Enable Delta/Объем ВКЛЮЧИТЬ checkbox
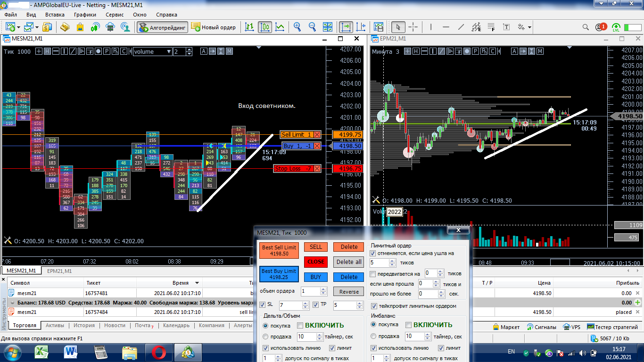Viewport: 644px width, 362px height. 300,325
